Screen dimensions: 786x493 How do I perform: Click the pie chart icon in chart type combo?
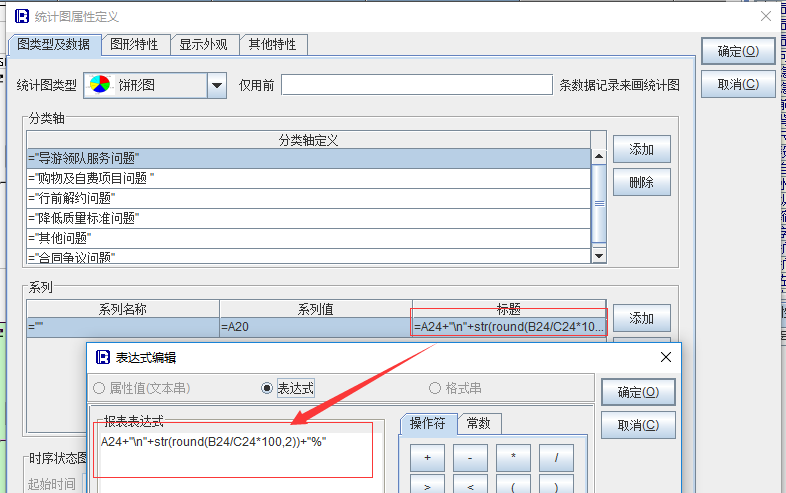100,85
